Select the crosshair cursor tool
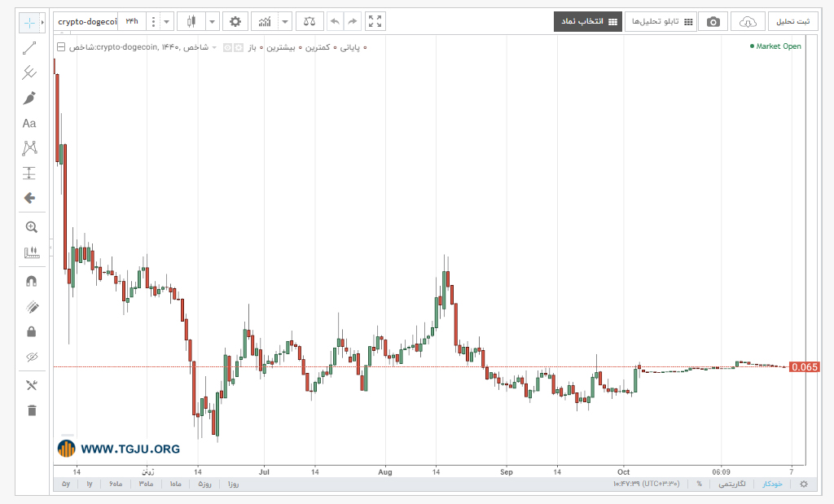 (x=29, y=22)
